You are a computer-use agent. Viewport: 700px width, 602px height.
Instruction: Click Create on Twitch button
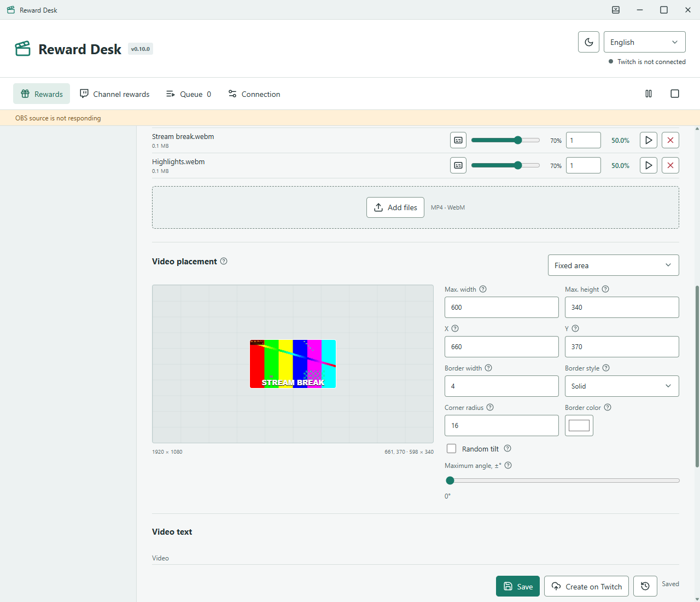pos(586,586)
